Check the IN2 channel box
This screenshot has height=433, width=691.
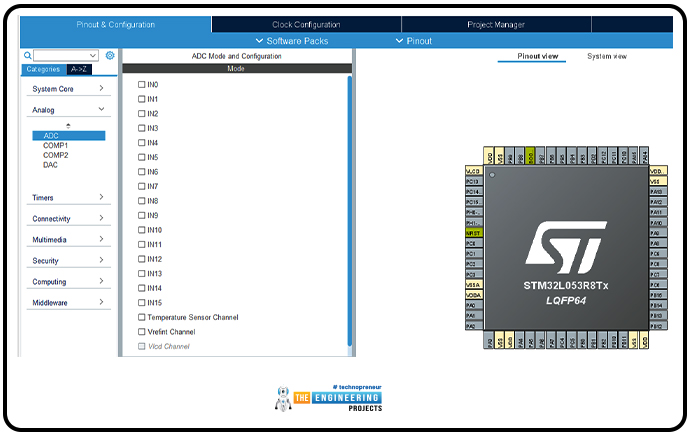coord(141,113)
